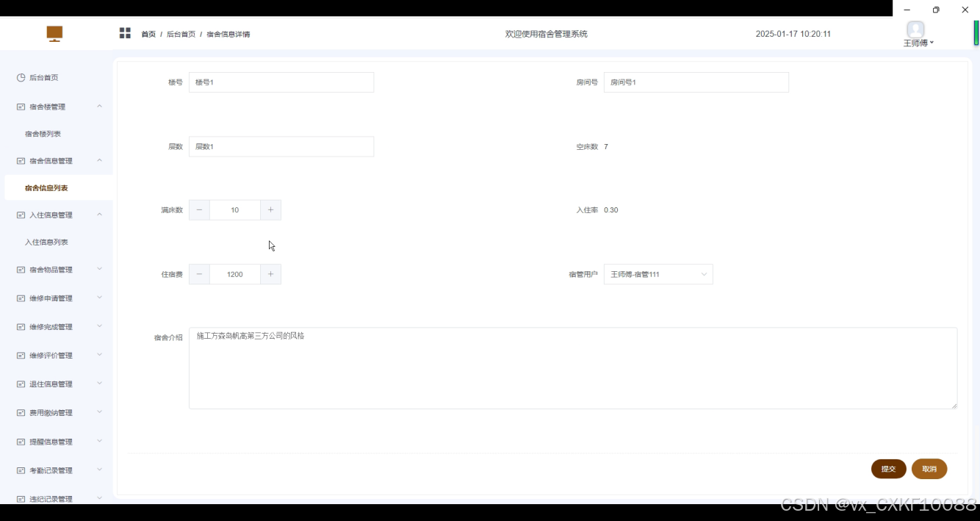Viewport: 980px width, 521px height.
Task: Expand the 维修完成管理 chevron
Action: click(x=100, y=326)
